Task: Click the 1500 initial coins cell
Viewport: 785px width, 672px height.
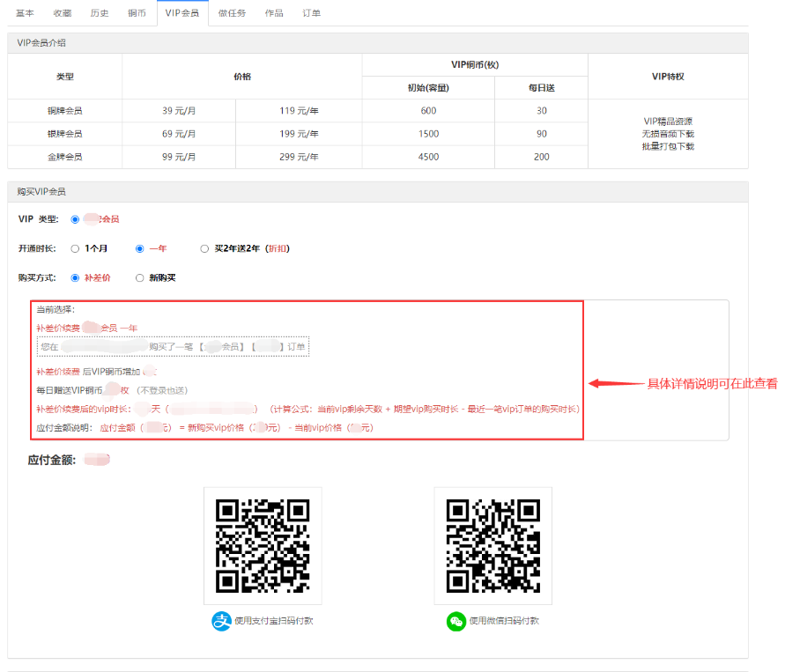Action: 428,134
